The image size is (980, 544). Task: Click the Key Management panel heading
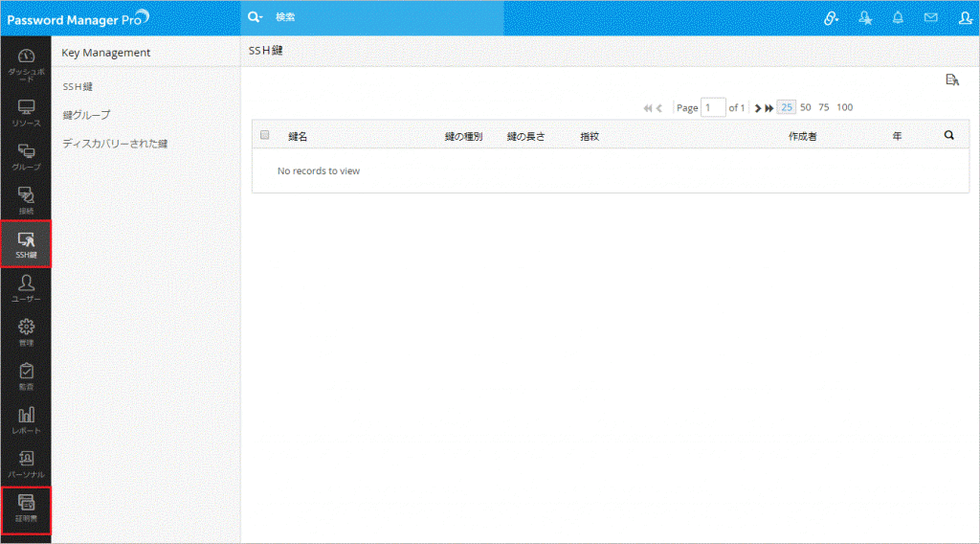[105, 53]
